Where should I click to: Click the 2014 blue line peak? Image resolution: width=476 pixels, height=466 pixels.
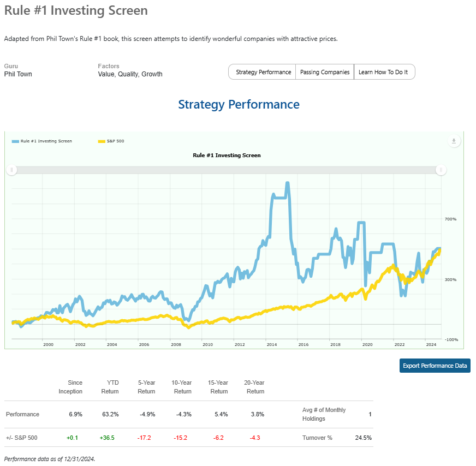click(287, 183)
